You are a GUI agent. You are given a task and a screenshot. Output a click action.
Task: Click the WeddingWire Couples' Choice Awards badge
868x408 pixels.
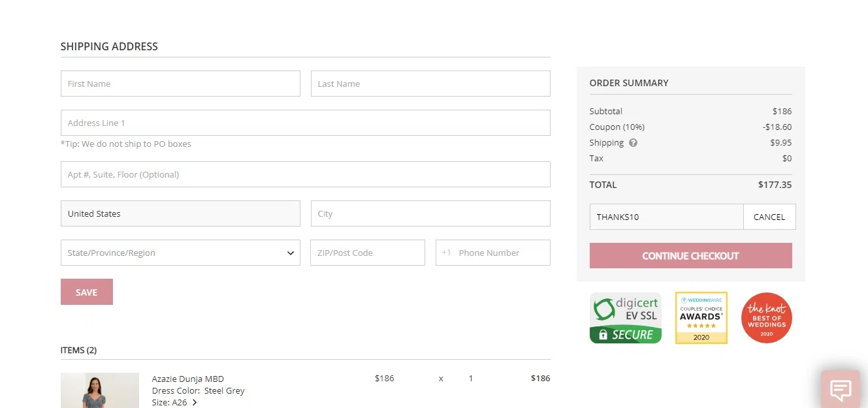pyautogui.click(x=701, y=318)
